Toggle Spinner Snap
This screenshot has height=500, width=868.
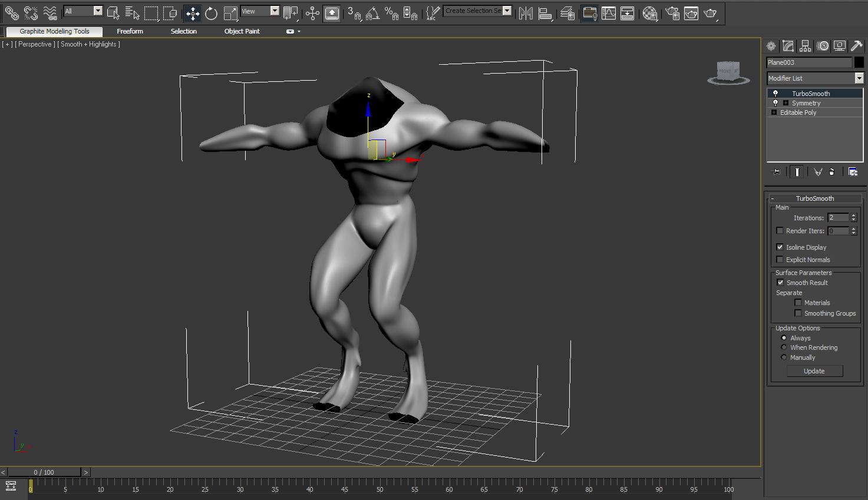coord(411,12)
